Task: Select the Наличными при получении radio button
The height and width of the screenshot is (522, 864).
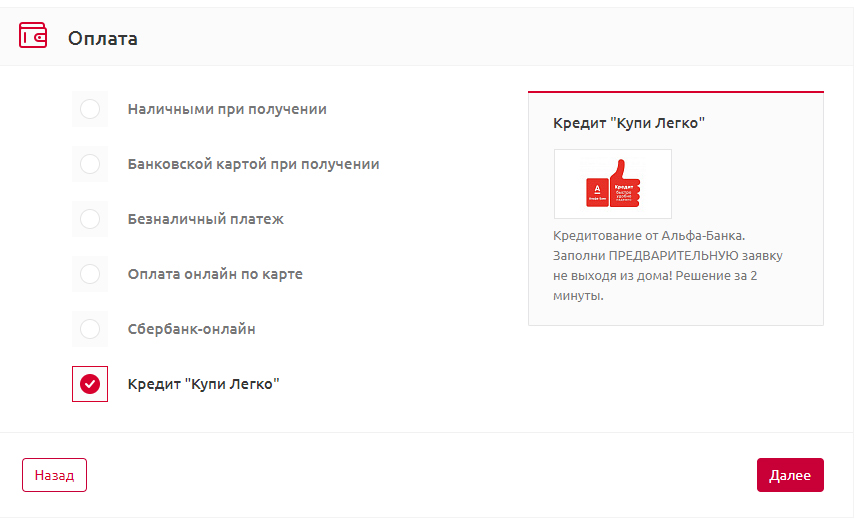Action: (x=90, y=109)
